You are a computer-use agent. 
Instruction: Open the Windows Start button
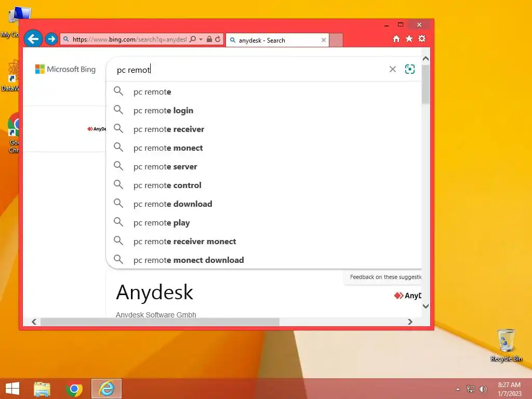(12, 389)
